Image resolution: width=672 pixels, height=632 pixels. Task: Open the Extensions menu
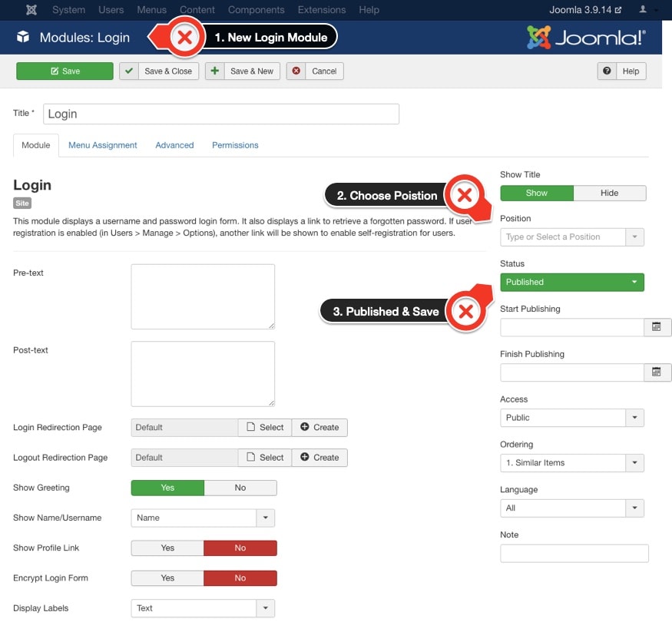(x=321, y=10)
